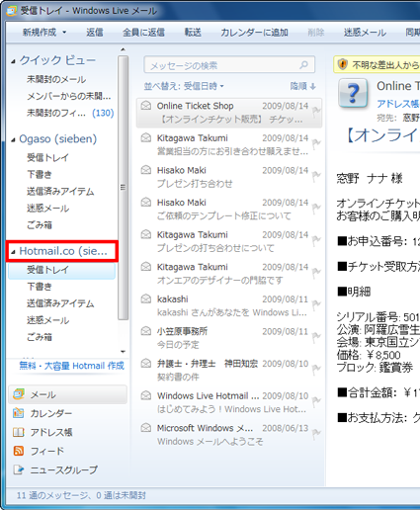Click the unknown sender question-mark picture
This screenshot has height=510, width=420.
point(353,93)
